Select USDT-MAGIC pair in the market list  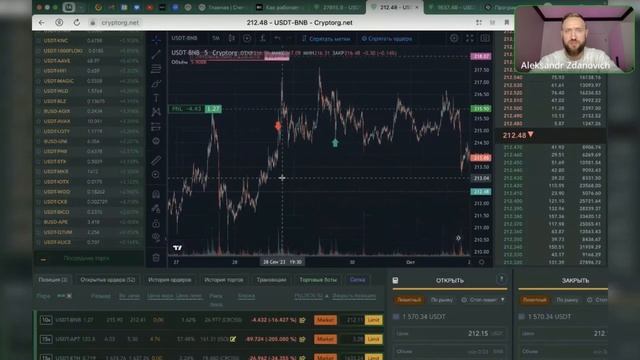point(89,81)
